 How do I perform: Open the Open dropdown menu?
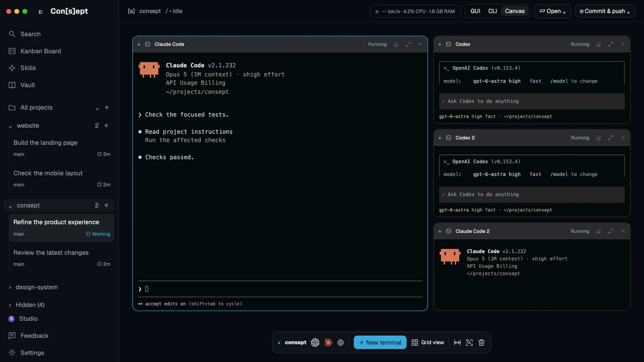553,11
